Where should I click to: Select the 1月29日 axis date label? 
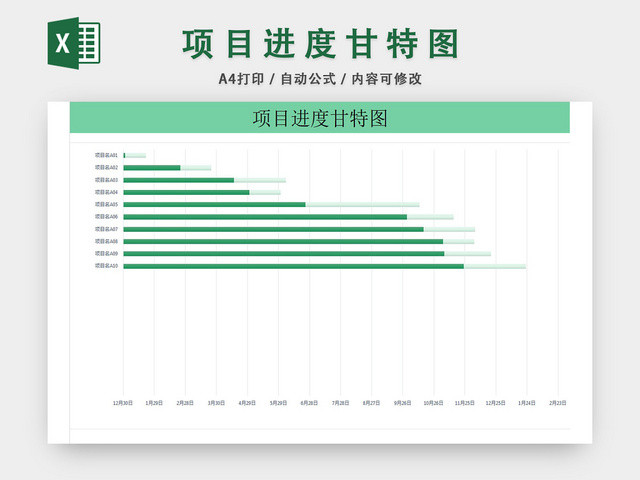(x=154, y=403)
